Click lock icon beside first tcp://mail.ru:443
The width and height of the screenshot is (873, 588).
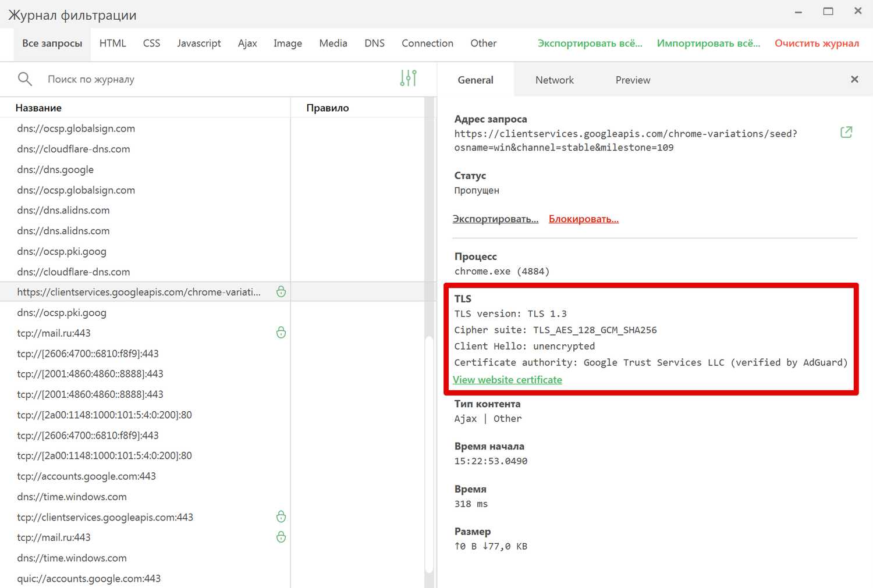pos(281,333)
